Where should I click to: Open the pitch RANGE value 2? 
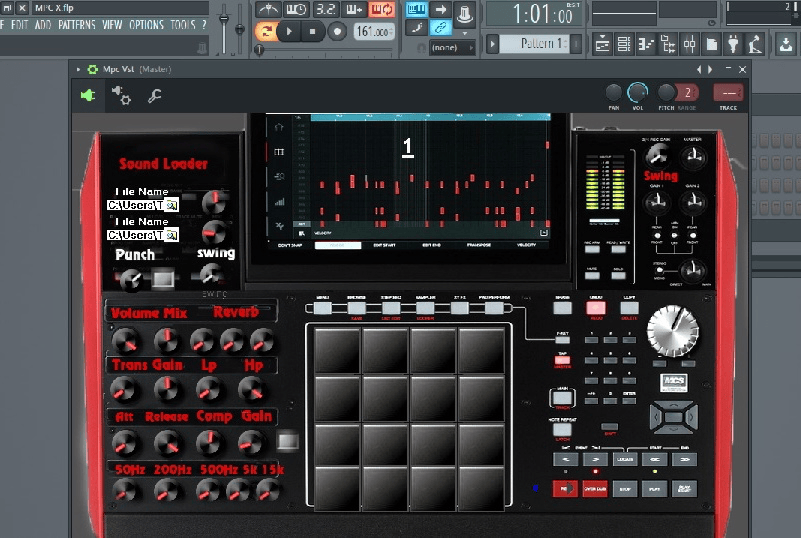(x=688, y=92)
